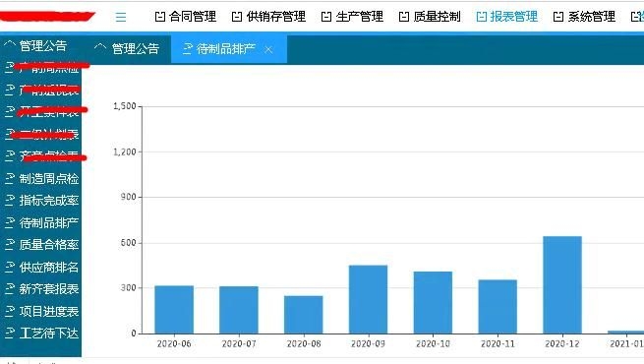Open the 合同管理 top menu
The width and height of the screenshot is (644, 364).
pos(185,17)
